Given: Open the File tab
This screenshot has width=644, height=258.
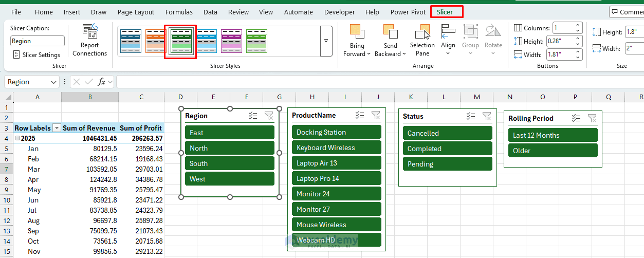Looking at the screenshot, I should [x=16, y=12].
